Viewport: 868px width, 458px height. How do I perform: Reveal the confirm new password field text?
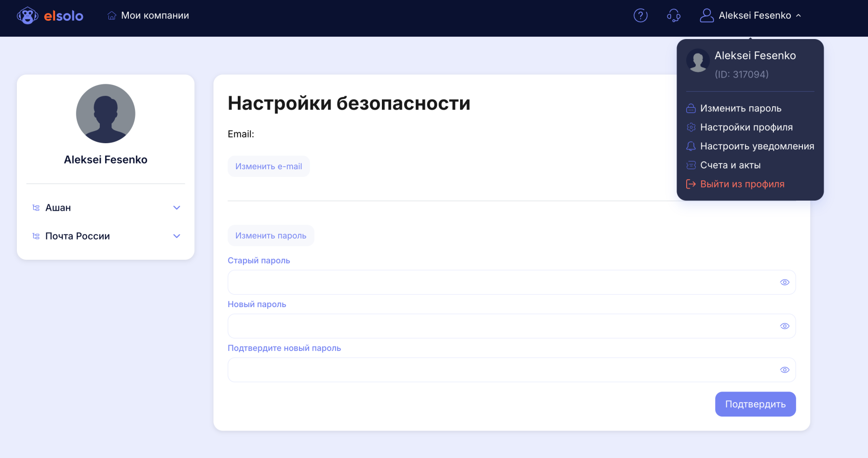click(785, 370)
